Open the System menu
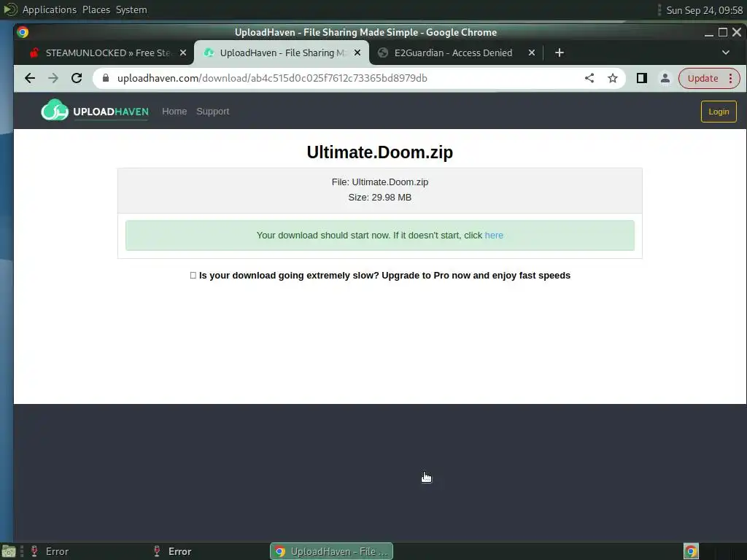747x560 pixels. [131, 10]
